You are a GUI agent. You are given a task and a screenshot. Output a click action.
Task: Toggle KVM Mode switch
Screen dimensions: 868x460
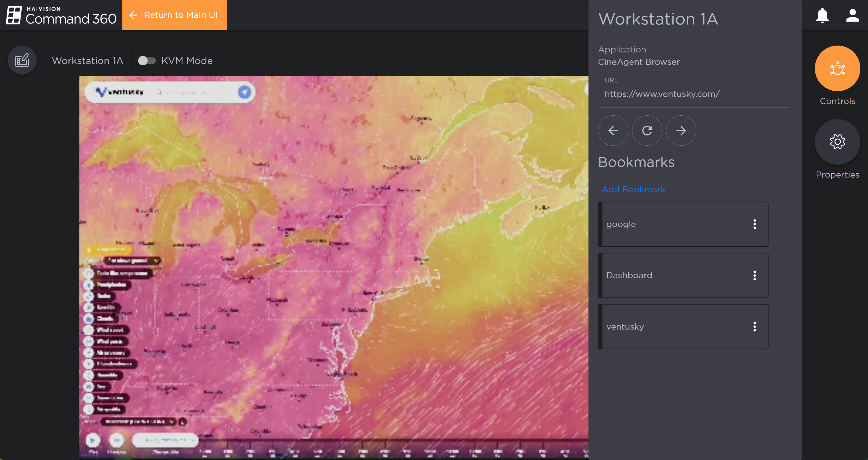(147, 61)
